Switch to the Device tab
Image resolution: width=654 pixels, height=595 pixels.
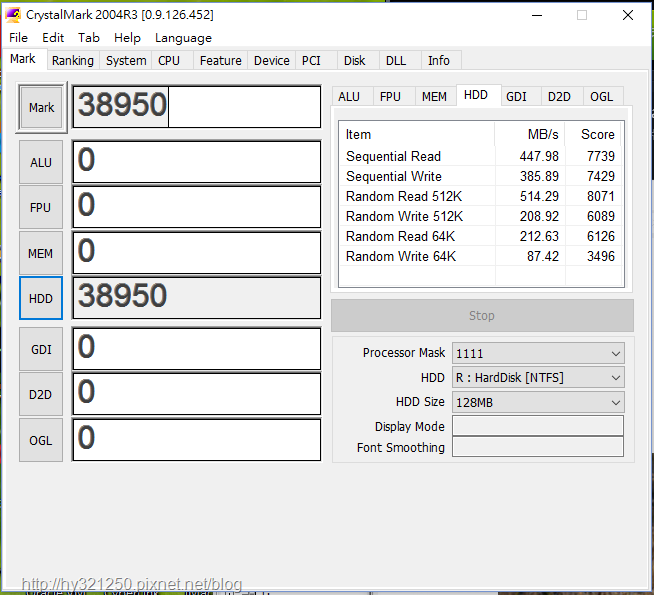(x=272, y=61)
